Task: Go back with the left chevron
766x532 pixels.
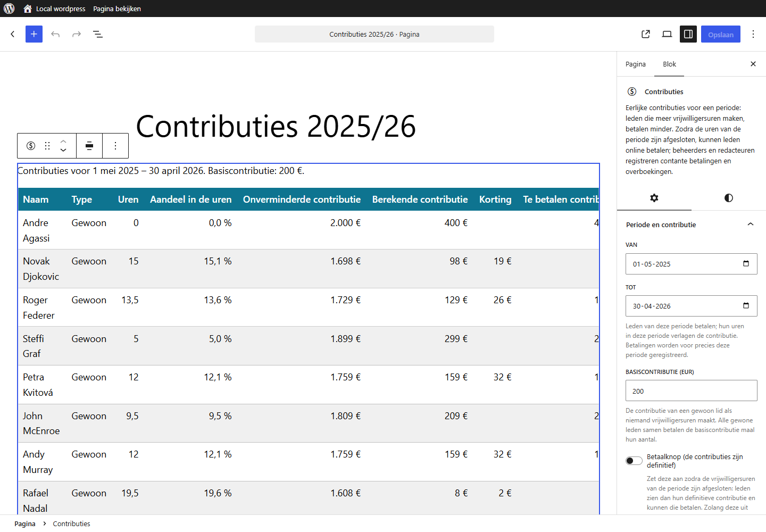Action: pos(13,34)
